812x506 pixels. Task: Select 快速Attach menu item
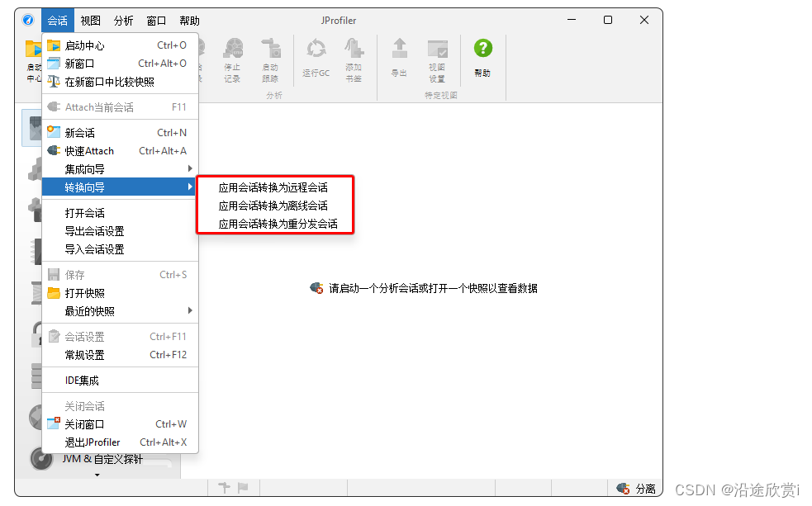coord(120,151)
